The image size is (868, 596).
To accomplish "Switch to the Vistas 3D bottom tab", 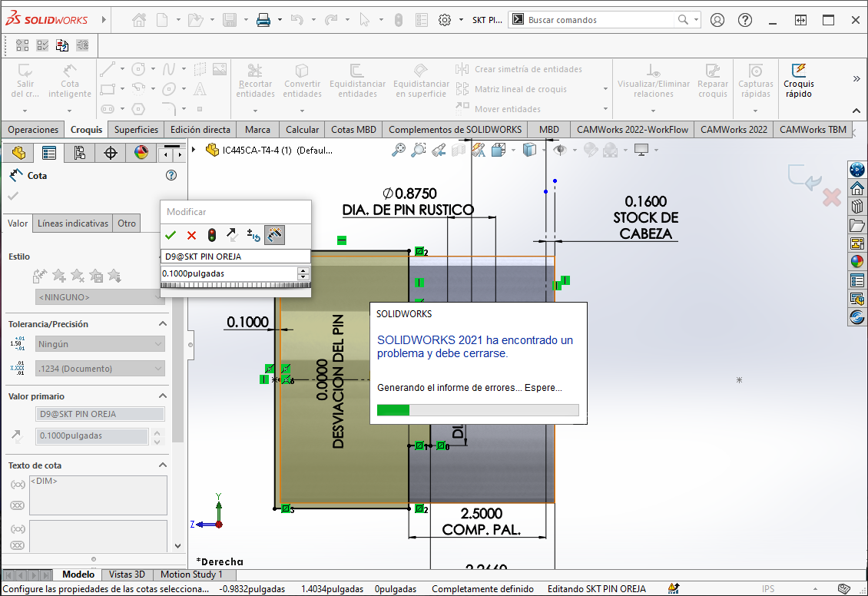I will pos(128,574).
